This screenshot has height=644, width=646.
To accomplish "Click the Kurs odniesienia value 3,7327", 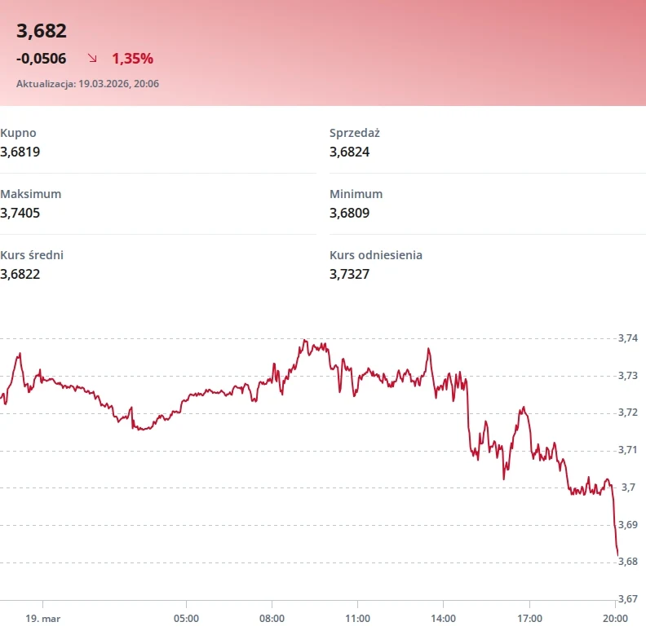I will (350, 274).
